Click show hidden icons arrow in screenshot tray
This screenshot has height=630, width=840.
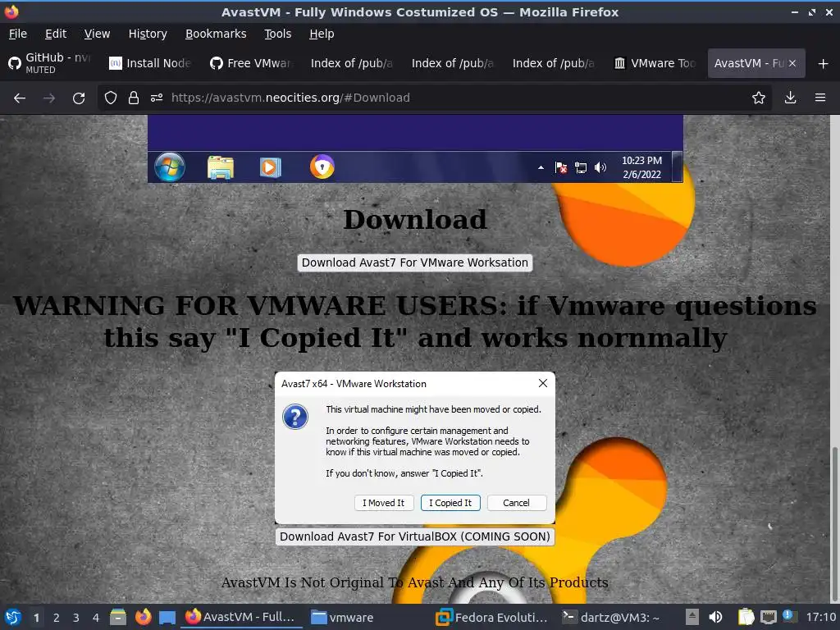pyautogui.click(x=541, y=167)
